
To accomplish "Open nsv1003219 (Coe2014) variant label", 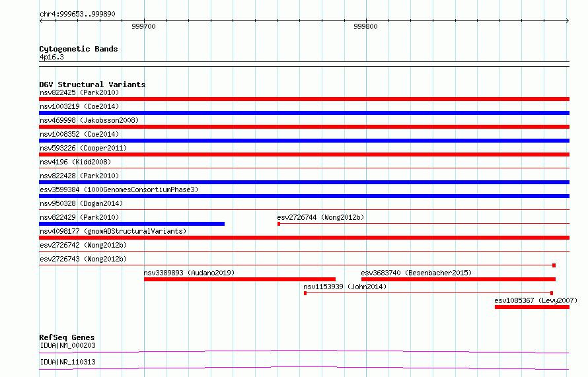I will coord(79,106).
